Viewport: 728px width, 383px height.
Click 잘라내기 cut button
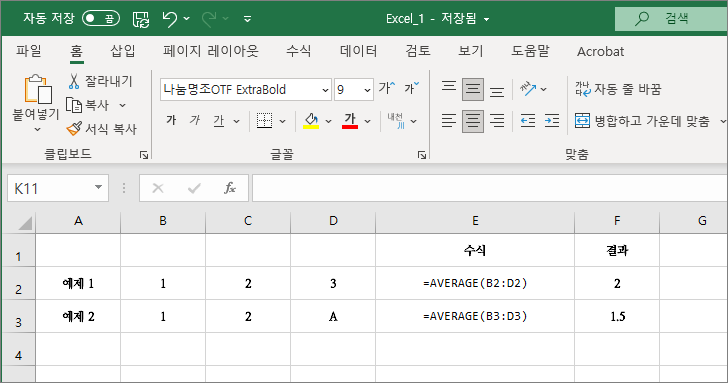pyautogui.click(x=100, y=81)
